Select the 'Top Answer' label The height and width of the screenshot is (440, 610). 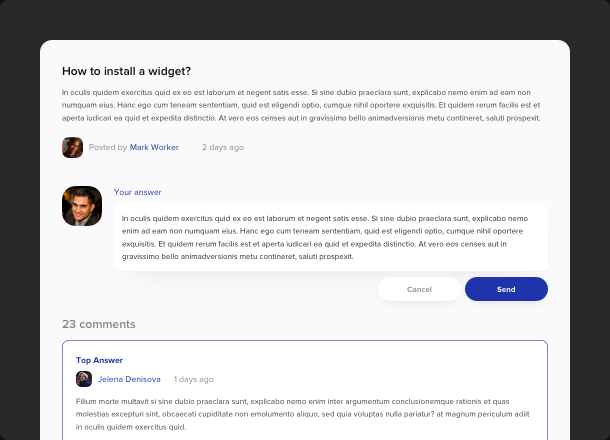tap(99, 360)
